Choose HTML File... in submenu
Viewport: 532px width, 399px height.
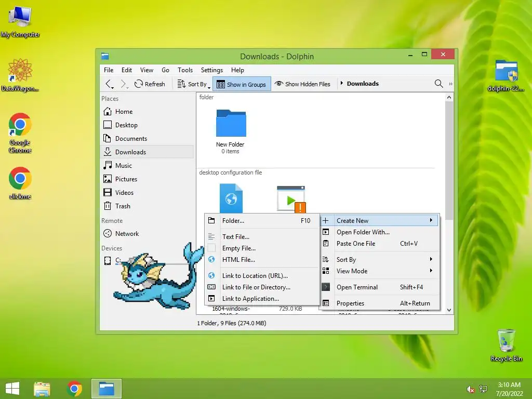pyautogui.click(x=262, y=260)
